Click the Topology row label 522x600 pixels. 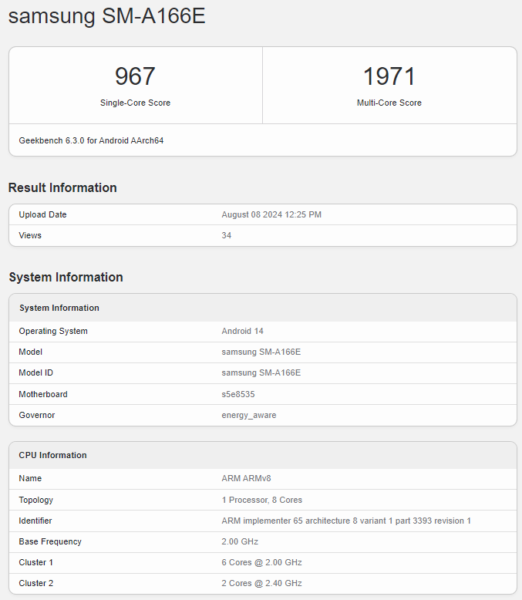pyautogui.click(x=36, y=500)
